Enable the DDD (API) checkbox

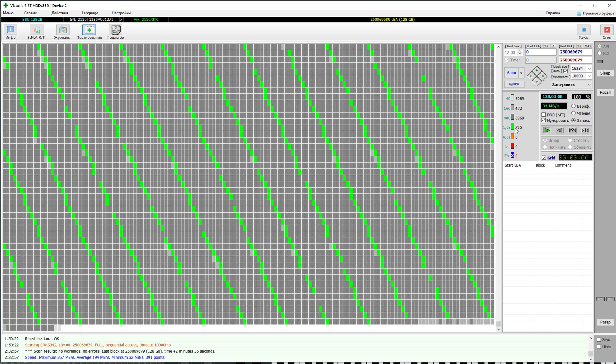(544, 115)
